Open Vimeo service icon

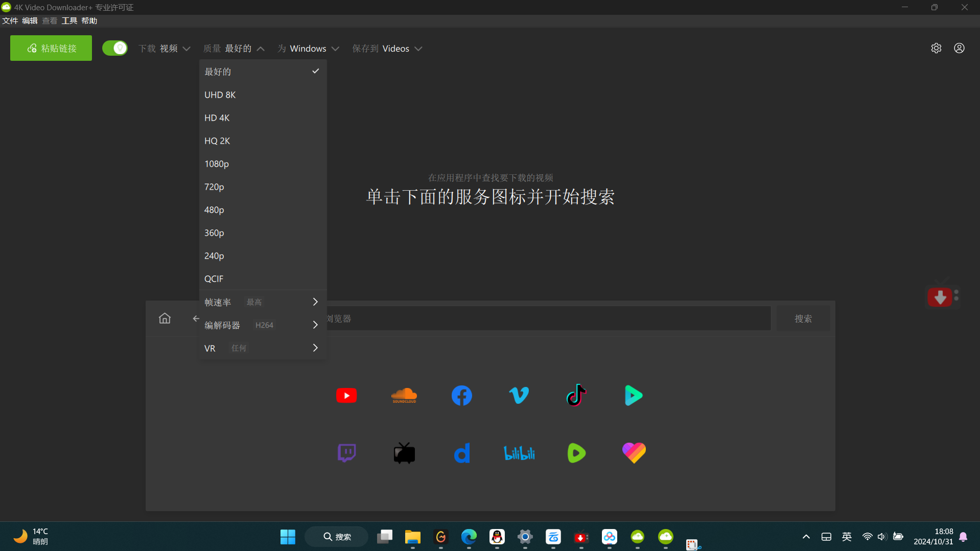519,396
